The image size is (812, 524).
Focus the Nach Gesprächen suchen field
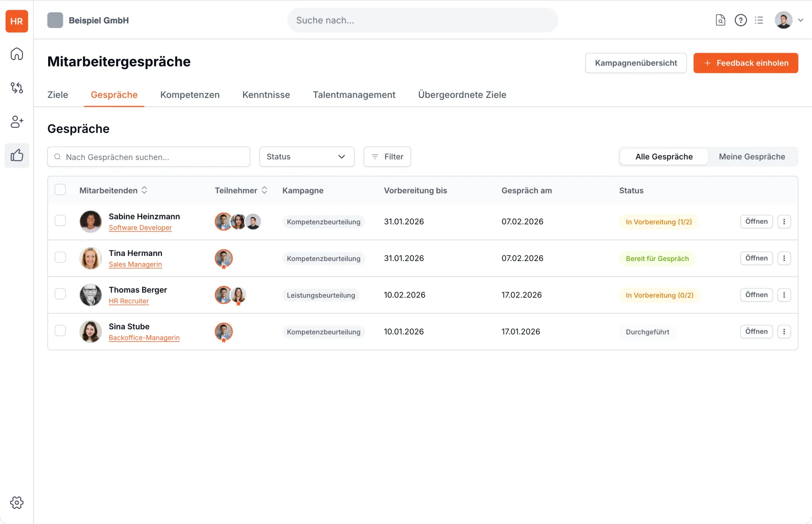coord(149,157)
